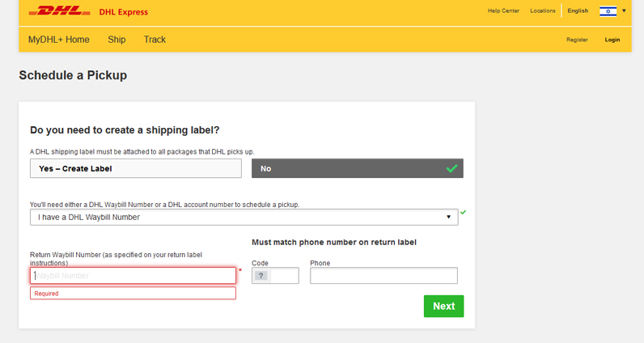Screen dimensions: 644x343
Task: Click the Register link
Action: pos(577,40)
